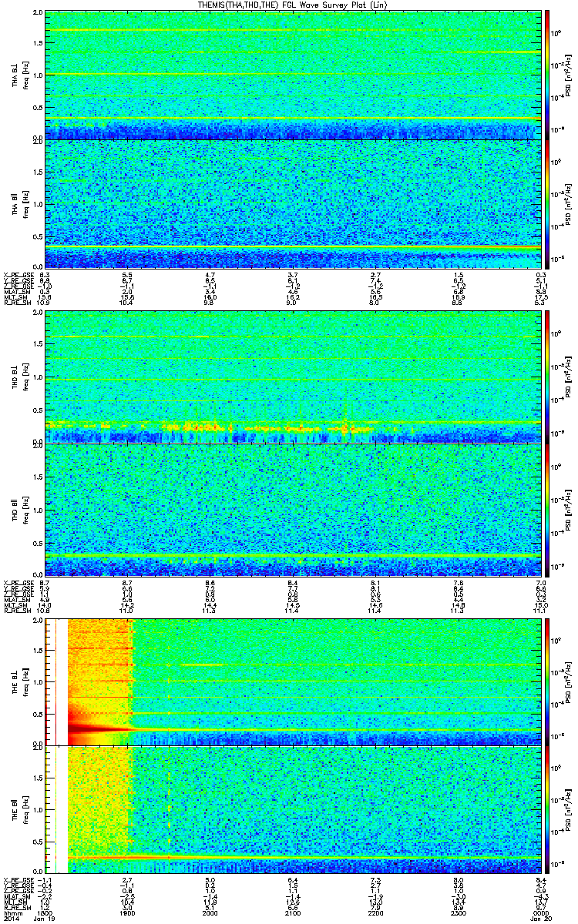Click the color bar beside THA B⊥ panel
This screenshot has height=924, width=578.
(x=547, y=75)
